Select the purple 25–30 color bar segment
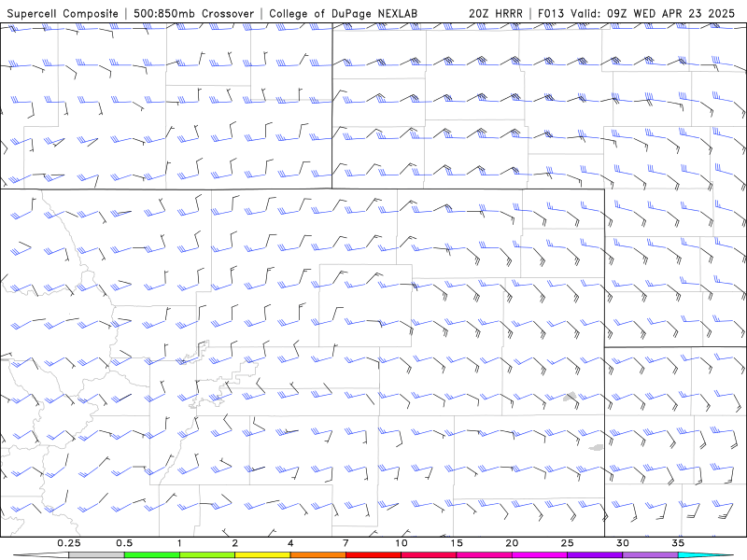The image size is (747, 560). pos(595,555)
